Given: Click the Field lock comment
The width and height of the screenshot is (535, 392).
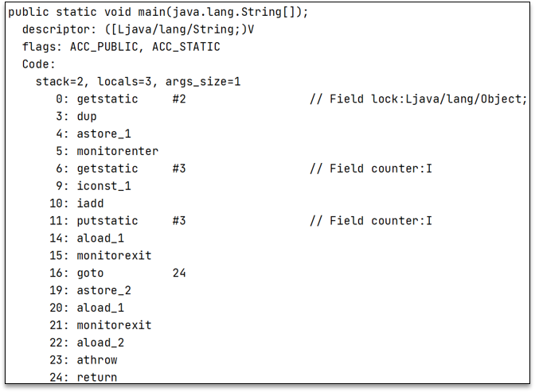Looking at the screenshot, I should pyautogui.click(x=418, y=99).
